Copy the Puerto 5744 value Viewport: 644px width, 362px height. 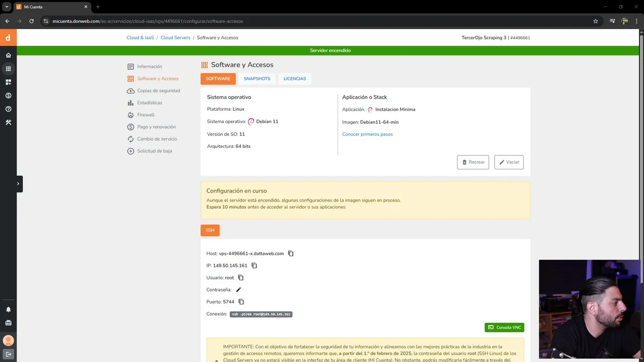241,302
